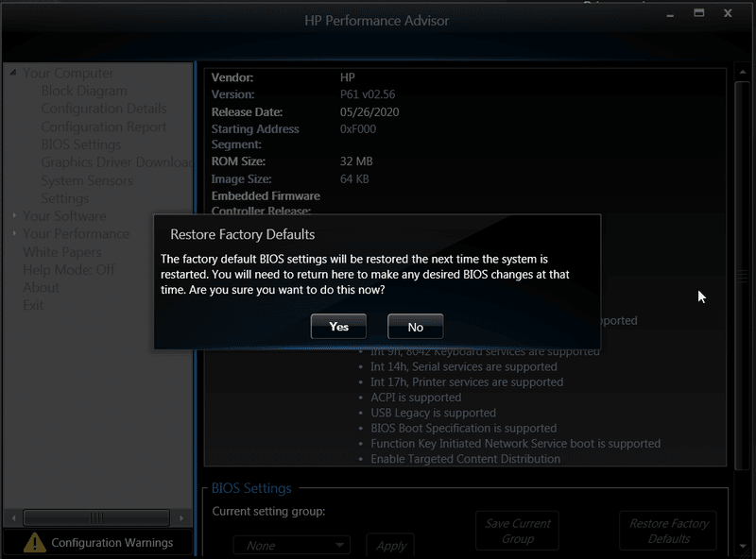Click the Apply button
Image resolution: width=756 pixels, height=559 pixels.
click(390, 546)
